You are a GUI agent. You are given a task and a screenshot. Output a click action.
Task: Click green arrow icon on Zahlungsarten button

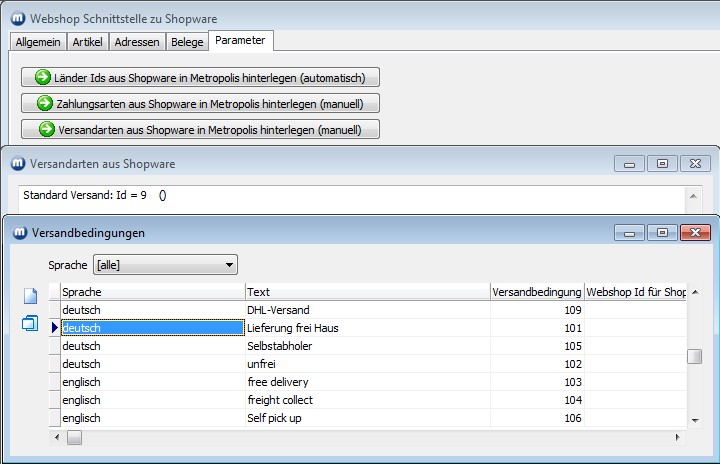[x=44, y=103]
